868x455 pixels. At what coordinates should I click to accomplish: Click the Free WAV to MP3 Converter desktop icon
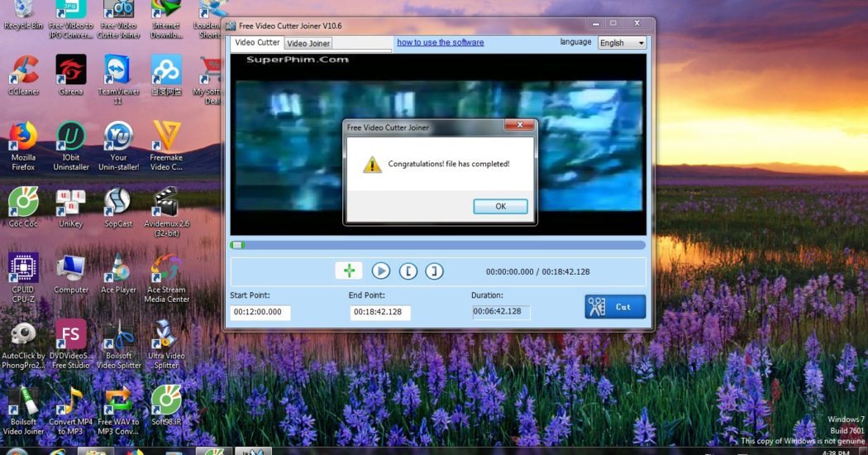(x=118, y=410)
